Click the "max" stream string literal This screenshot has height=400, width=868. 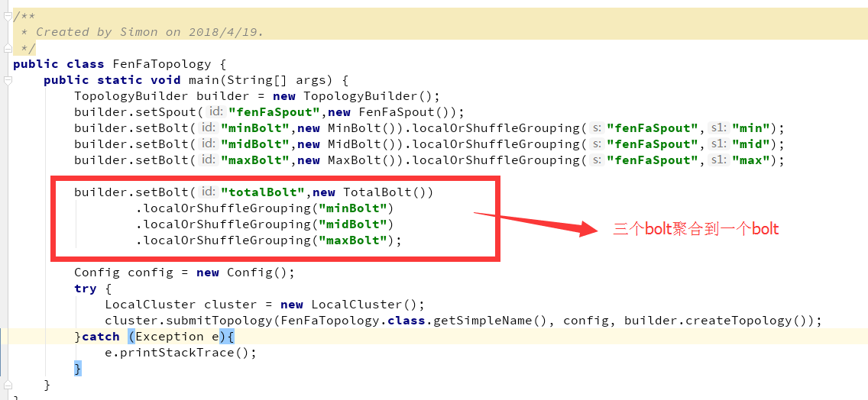(751, 160)
